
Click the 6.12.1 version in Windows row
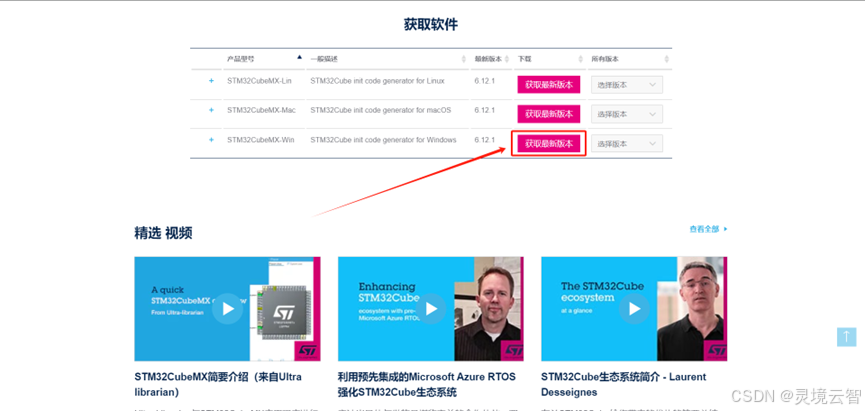click(x=484, y=140)
